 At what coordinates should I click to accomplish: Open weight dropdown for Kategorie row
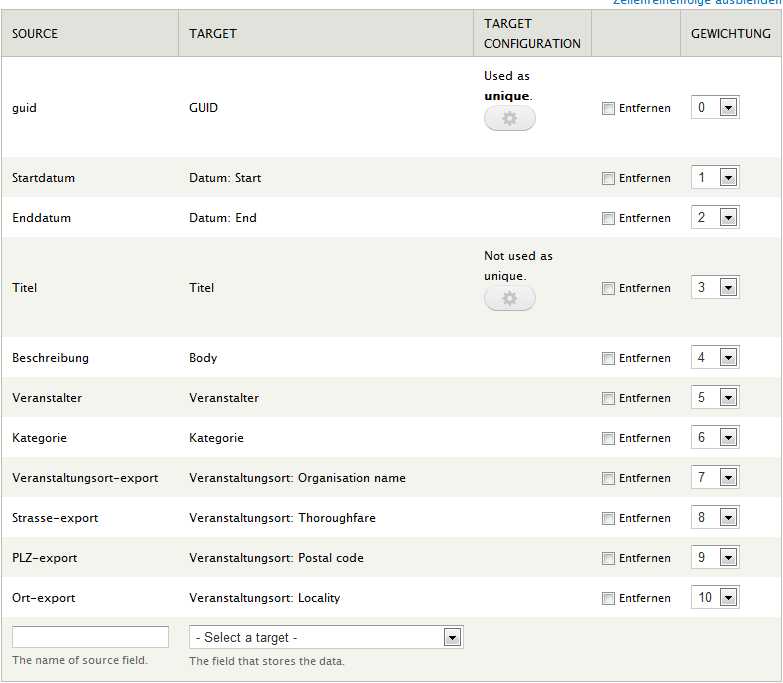point(715,438)
